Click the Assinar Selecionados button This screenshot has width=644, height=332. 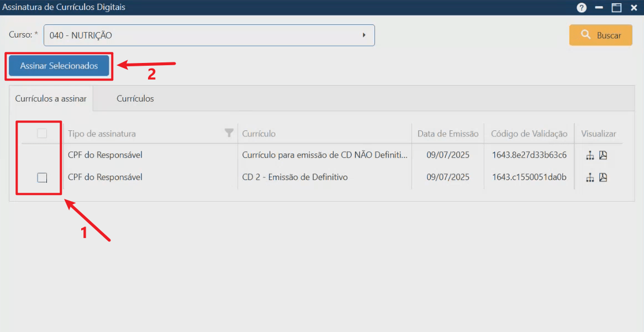click(x=59, y=66)
